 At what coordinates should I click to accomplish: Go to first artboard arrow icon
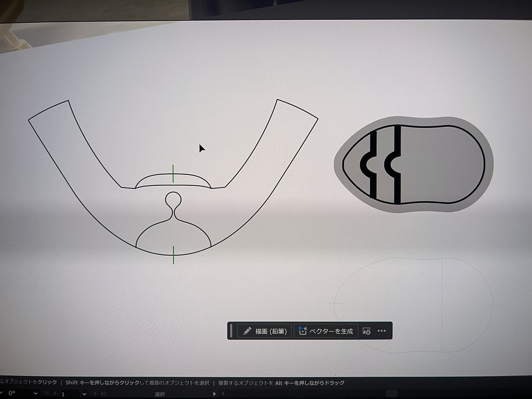point(46,394)
